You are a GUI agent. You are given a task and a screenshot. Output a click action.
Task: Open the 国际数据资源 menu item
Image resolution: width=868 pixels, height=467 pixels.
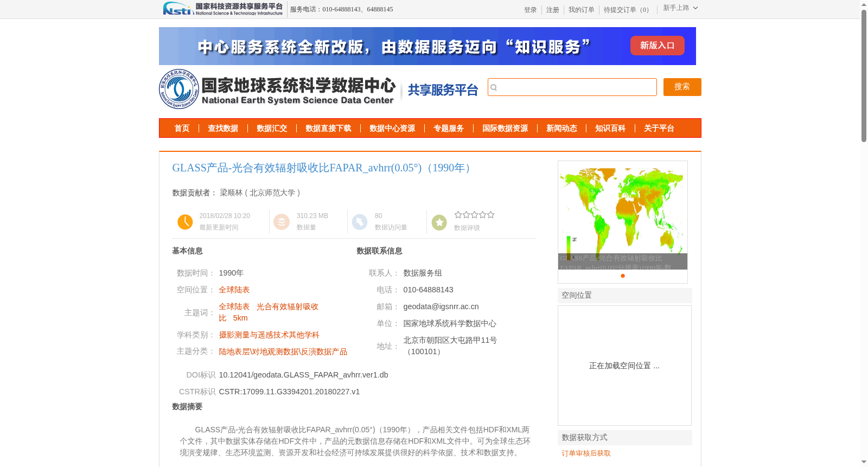point(505,129)
